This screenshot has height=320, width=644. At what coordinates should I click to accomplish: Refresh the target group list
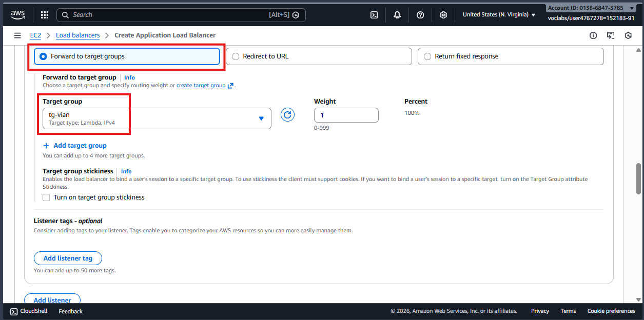[288, 115]
